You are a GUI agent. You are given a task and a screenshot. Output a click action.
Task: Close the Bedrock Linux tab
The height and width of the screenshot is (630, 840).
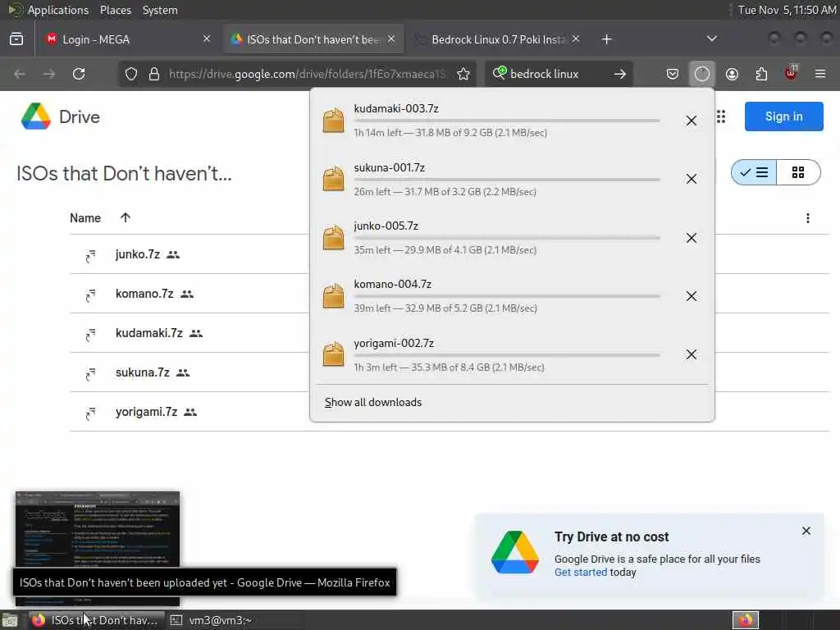(x=576, y=39)
